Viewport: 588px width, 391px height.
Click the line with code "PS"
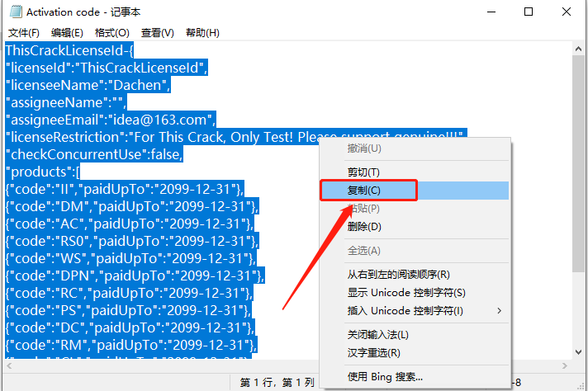point(128,310)
